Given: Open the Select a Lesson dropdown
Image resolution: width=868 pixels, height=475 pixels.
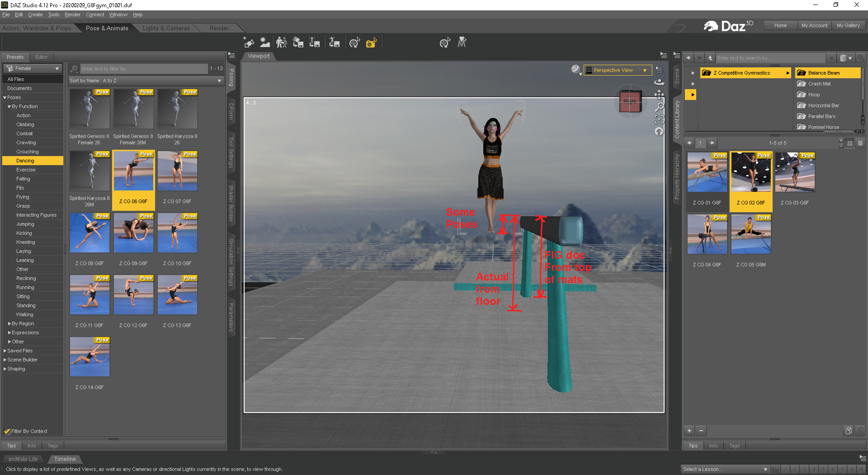Looking at the screenshot, I should tap(725, 469).
